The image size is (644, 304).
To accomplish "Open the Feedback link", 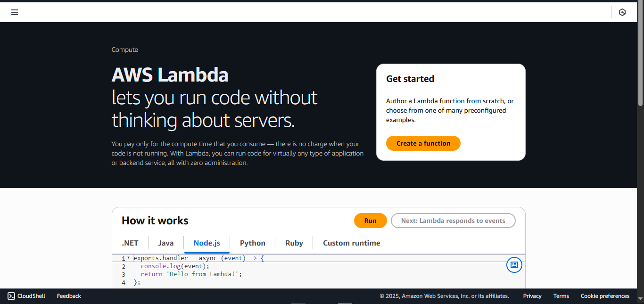I will [x=69, y=296].
